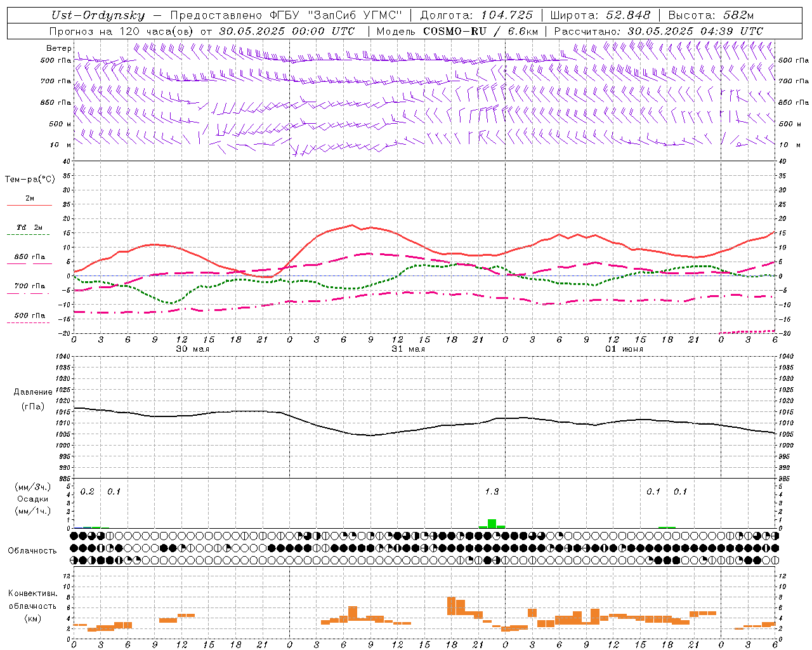
Task: Click the 'Давление' pressure section label
Action: pos(33,392)
